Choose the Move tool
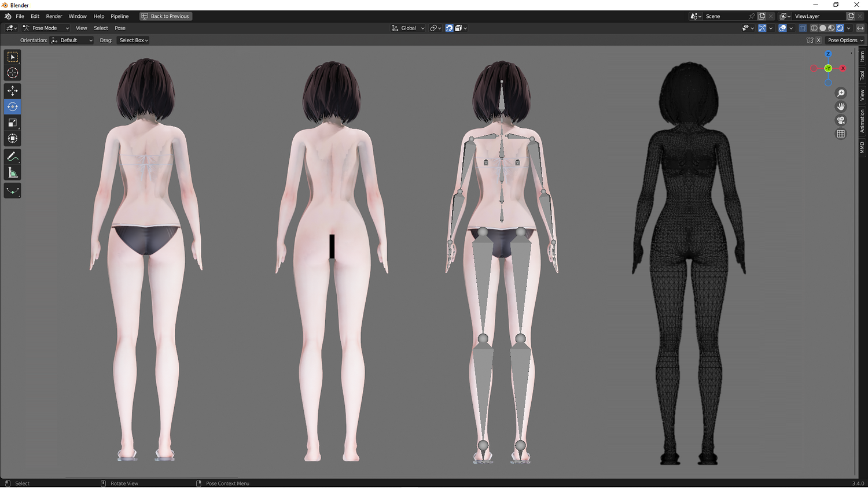The width and height of the screenshot is (868, 488). coord(13,91)
